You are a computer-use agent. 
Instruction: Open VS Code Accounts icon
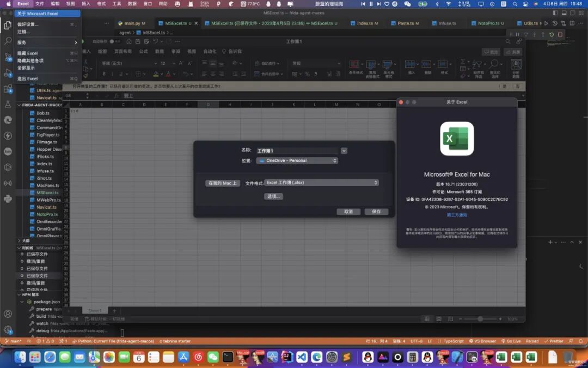[8, 314]
